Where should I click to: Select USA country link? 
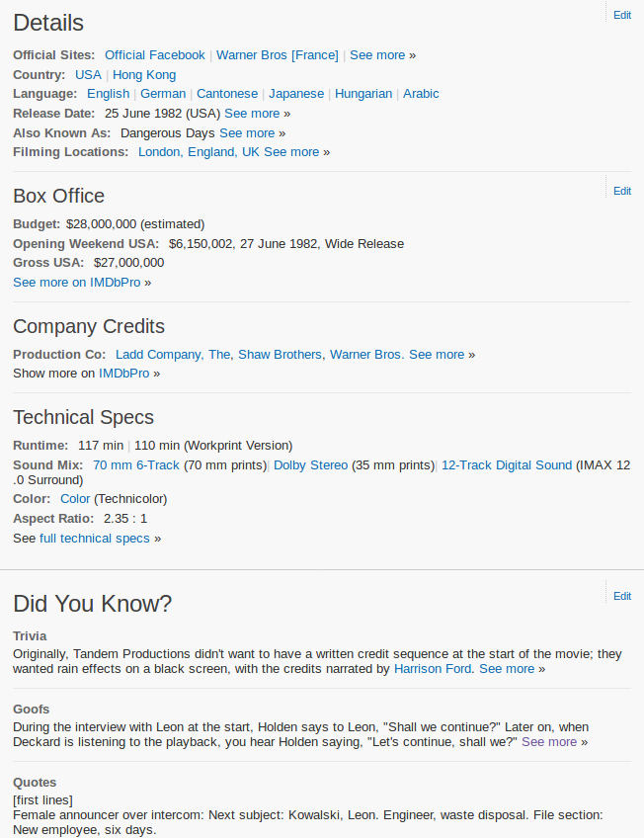click(88, 75)
